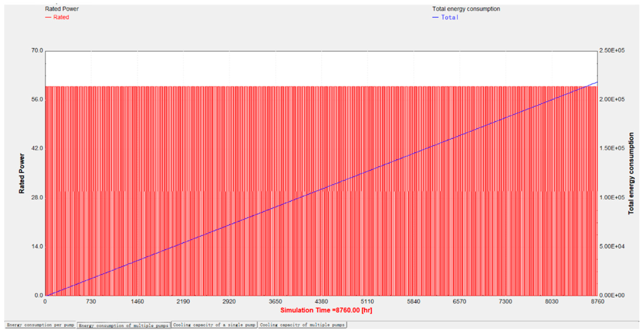
Task: Open Cooling capacity of multiple pumps tab
Action: [302, 325]
